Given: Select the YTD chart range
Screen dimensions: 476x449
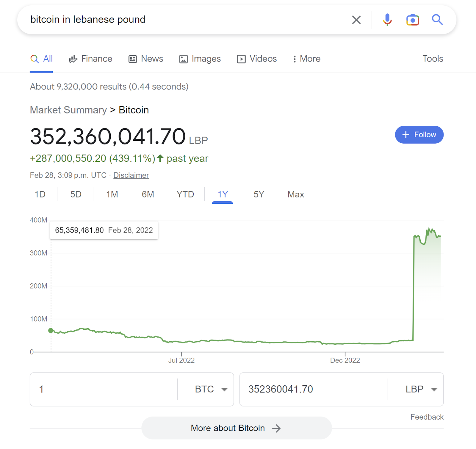Looking at the screenshot, I should point(185,194).
